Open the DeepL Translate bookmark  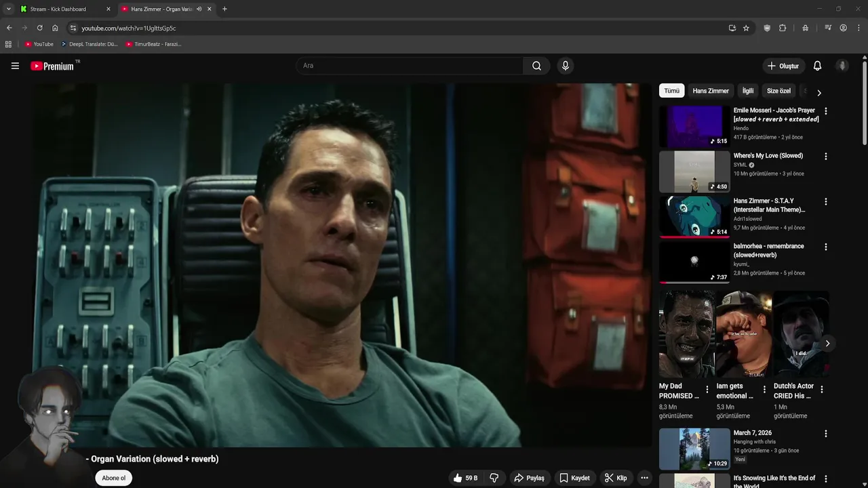click(x=89, y=44)
